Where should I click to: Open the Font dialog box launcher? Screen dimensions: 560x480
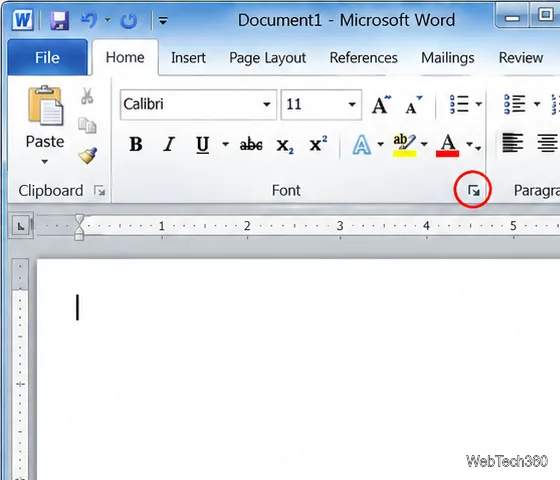tap(474, 191)
